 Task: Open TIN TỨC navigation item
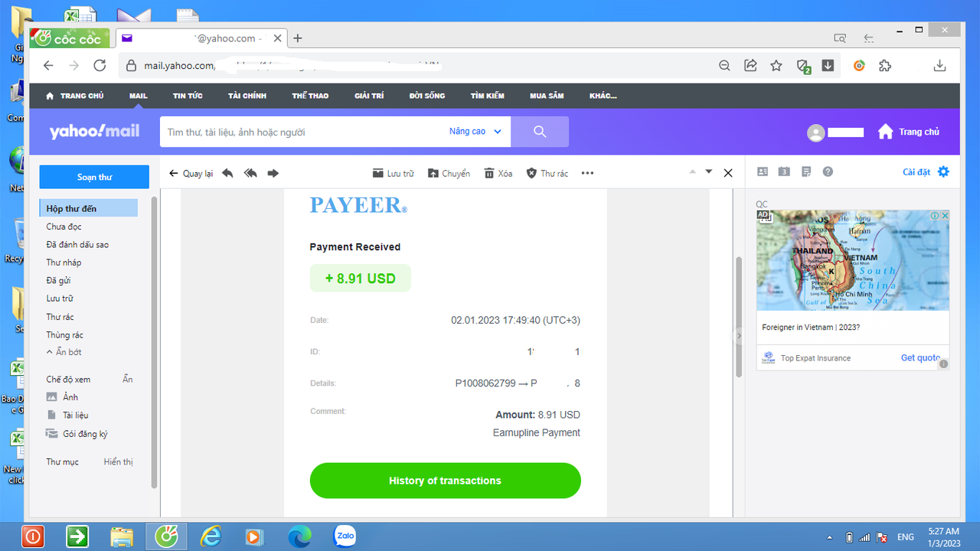[188, 96]
